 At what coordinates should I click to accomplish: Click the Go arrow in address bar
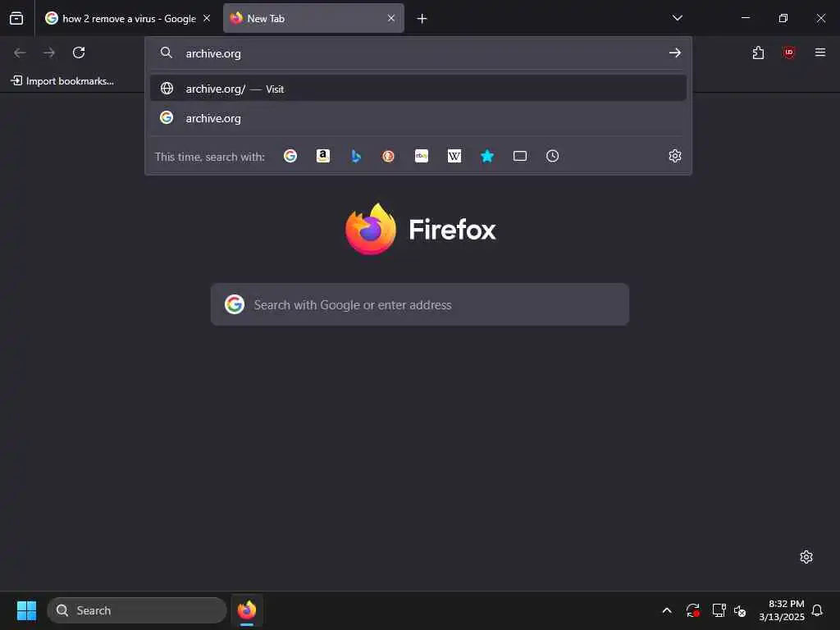click(675, 52)
